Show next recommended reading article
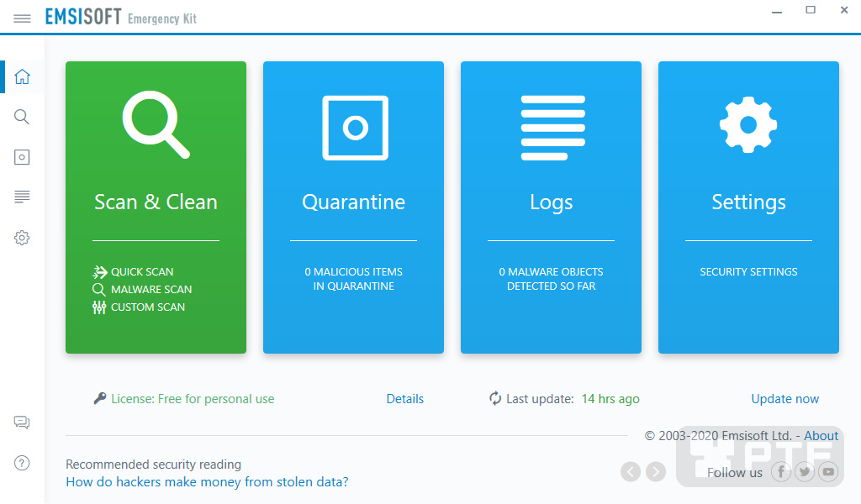Image resolution: width=861 pixels, height=504 pixels. pos(656,471)
